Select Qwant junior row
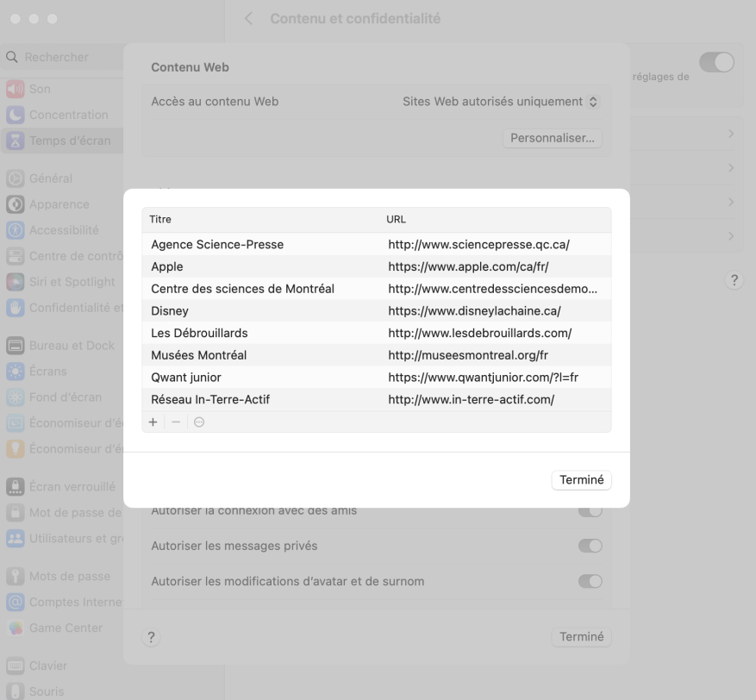The height and width of the screenshot is (700, 756). coord(377,378)
